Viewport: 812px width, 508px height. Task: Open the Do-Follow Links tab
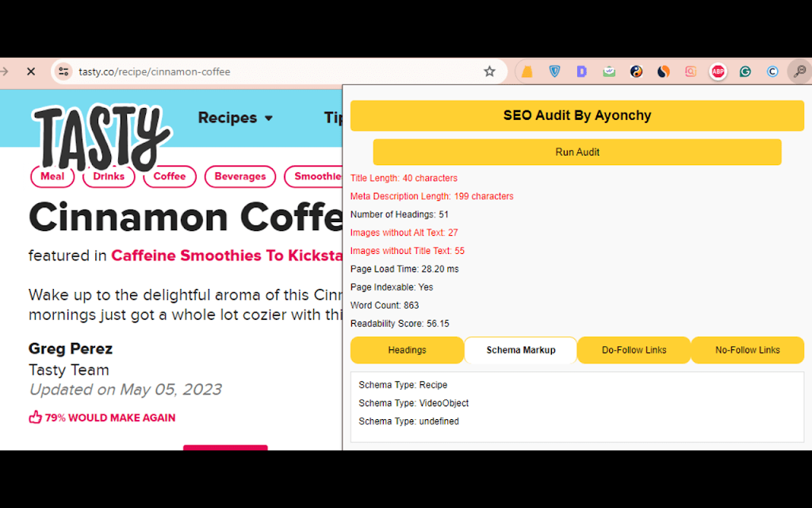coord(634,350)
